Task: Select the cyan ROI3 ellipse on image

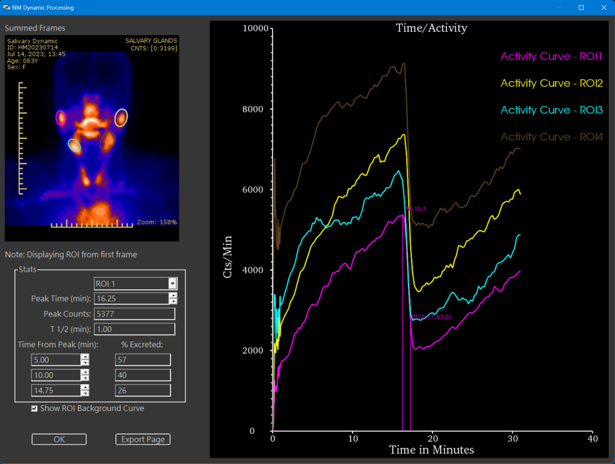Action: pyautogui.click(x=74, y=145)
